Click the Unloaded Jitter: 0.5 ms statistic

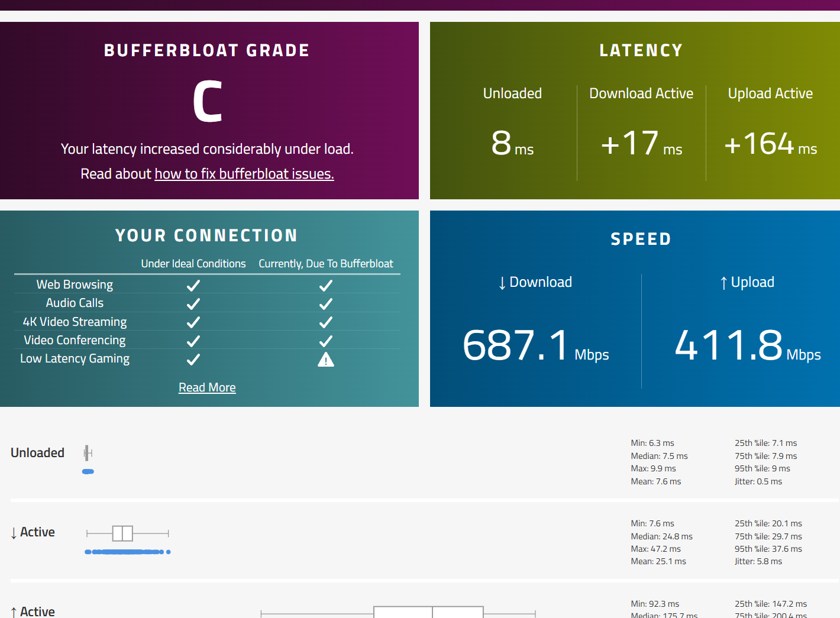click(758, 481)
